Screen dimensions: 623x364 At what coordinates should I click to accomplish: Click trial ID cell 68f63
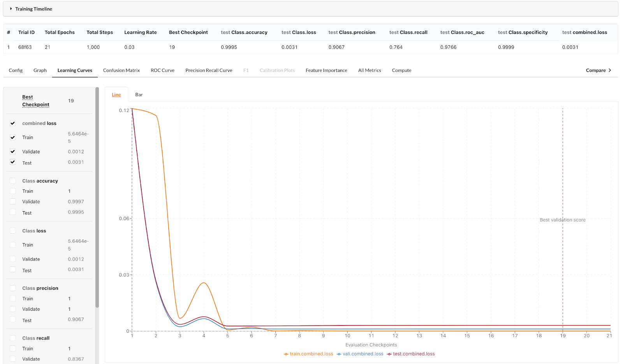[25, 47]
